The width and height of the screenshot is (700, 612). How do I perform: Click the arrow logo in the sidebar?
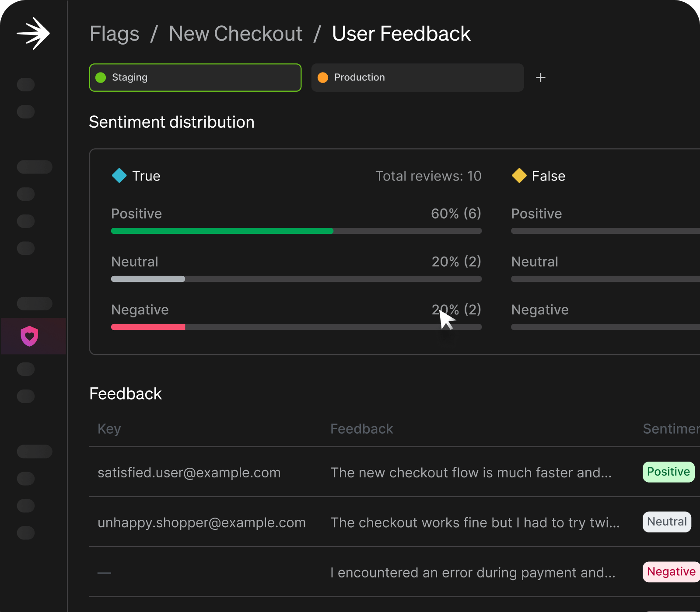pos(34,34)
